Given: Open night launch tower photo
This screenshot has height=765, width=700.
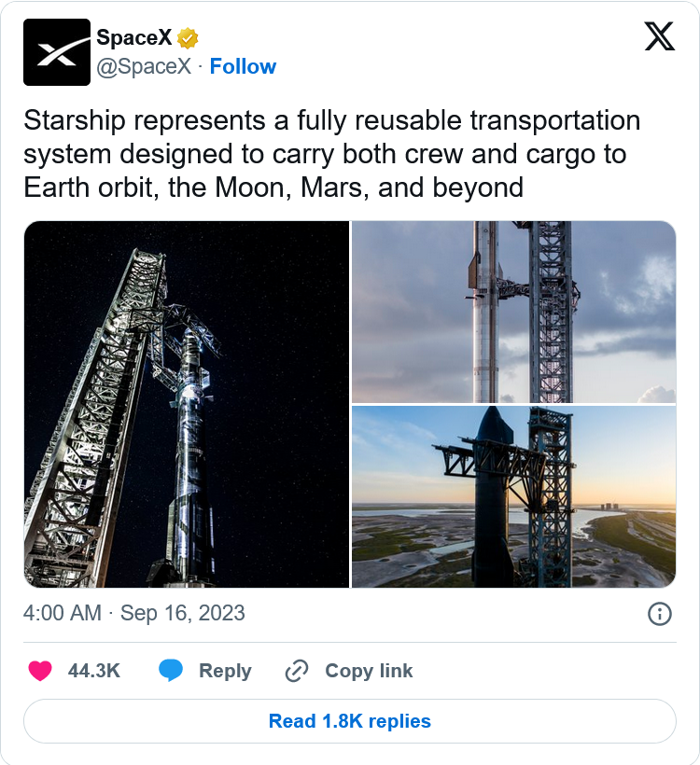Looking at the screenshot, I should pos(186,404).
